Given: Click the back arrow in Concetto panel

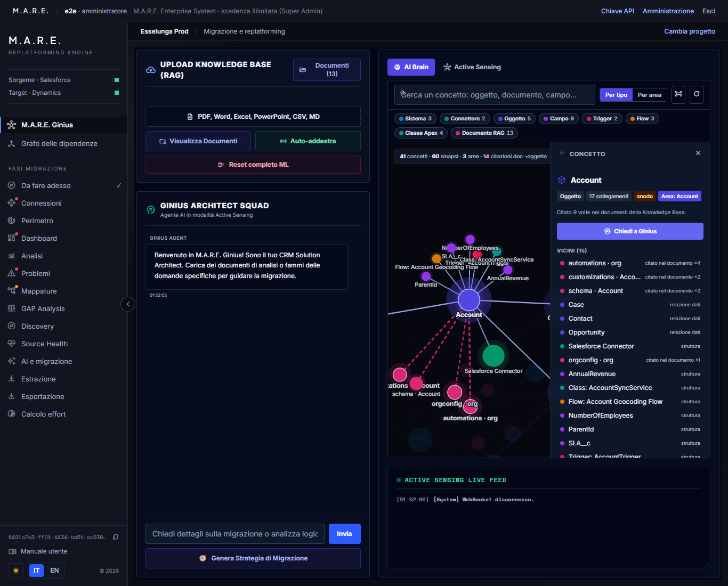Looking at the screenshot, I should pyautogui.click(x=562, y=153).
